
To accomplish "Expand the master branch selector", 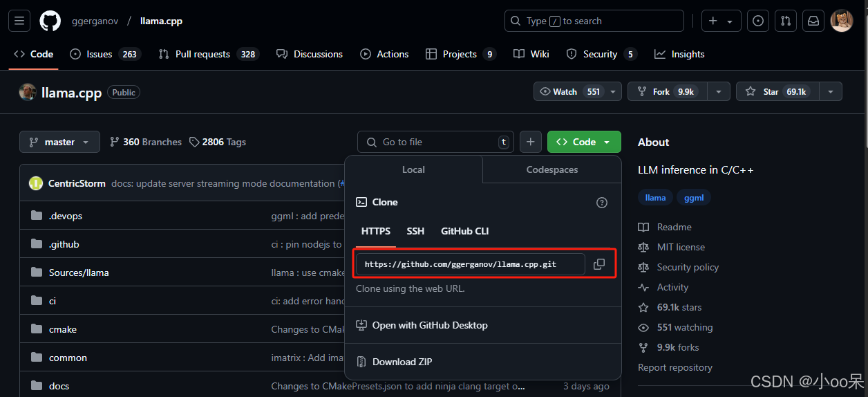I will pyautogui.click(x=59, y=142).
